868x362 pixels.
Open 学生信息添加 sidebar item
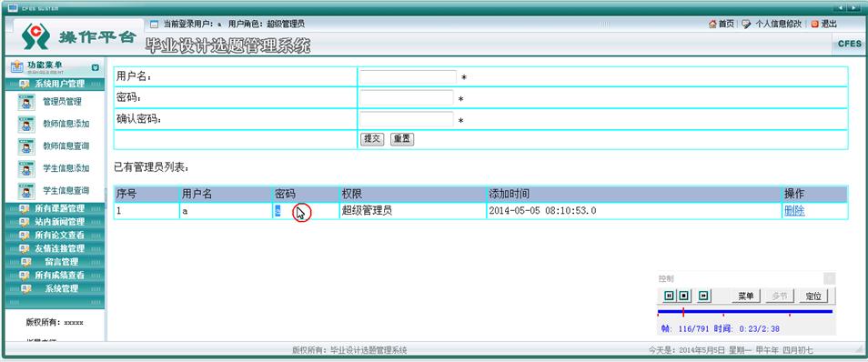point(66,168)
